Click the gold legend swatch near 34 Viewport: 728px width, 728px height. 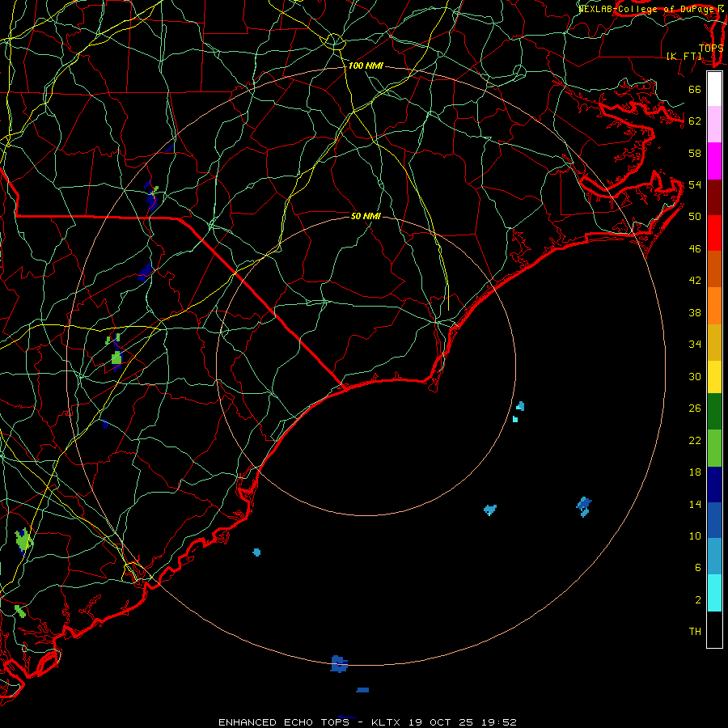[714, 342]
